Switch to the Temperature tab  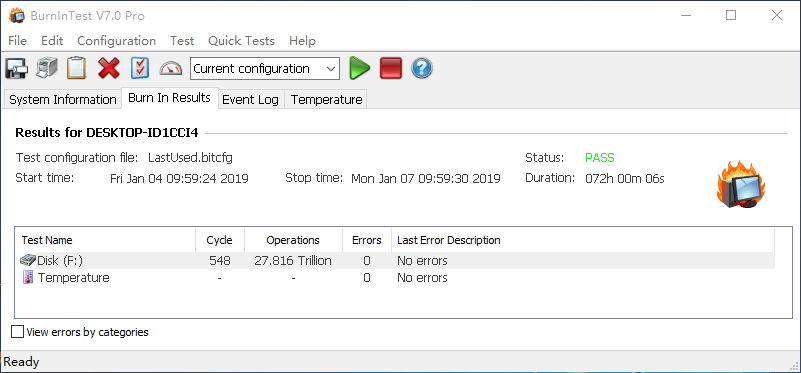pos(326,99)
